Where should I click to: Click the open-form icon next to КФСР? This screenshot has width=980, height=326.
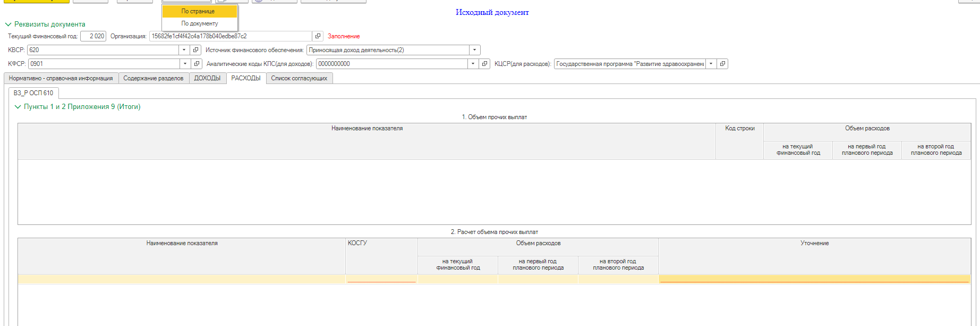click(x=197, y=64)
